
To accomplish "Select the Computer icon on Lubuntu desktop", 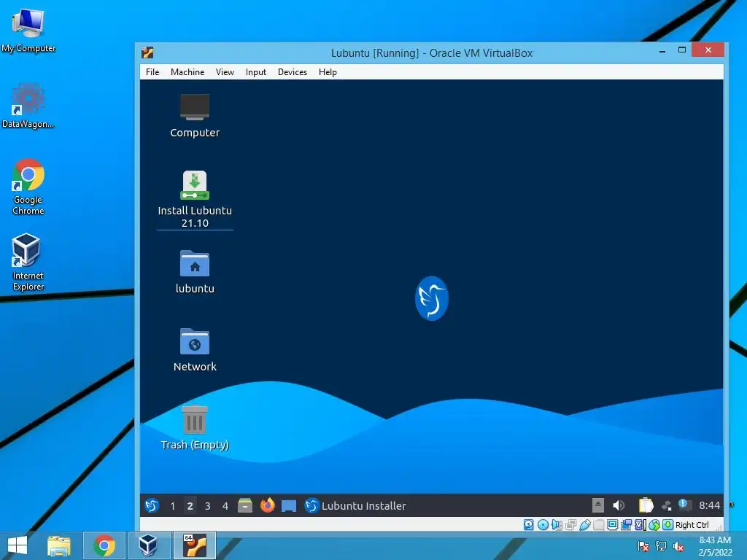I will point(195,116).
